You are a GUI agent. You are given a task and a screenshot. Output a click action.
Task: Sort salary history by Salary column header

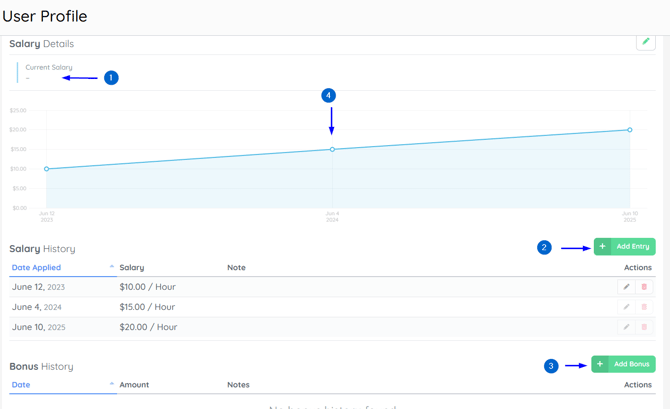coord(132,268)
